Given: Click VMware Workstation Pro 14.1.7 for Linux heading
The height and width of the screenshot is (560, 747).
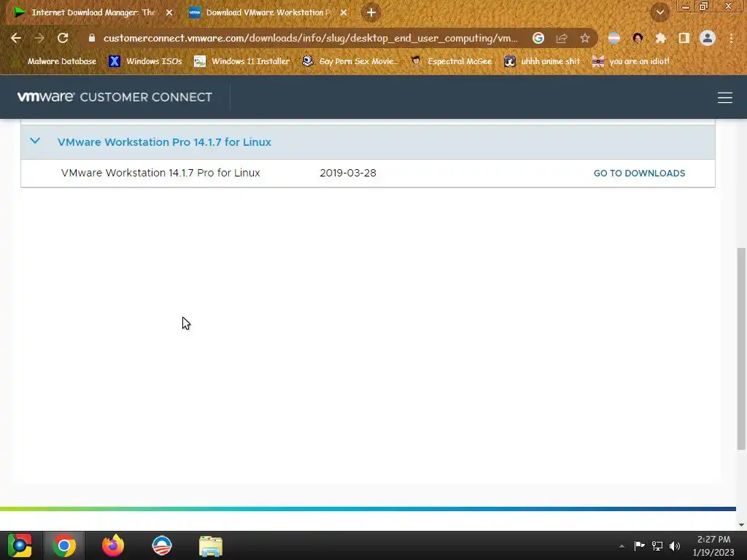Looking at the screenshot, I should click(164, 142).
